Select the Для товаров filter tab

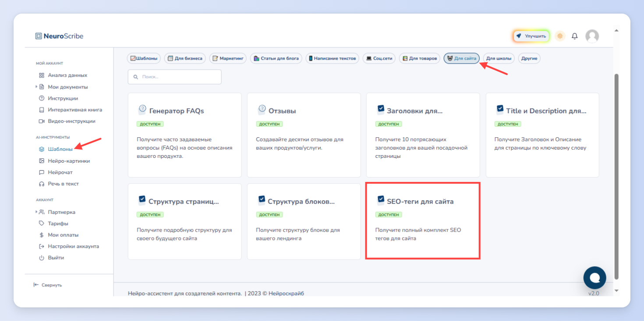coord(420,58)
